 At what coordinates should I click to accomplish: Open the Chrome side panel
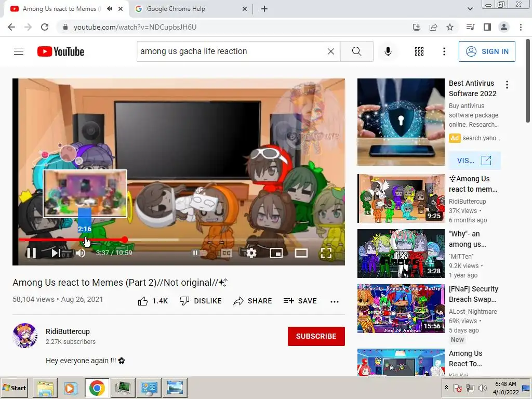tap(487, 27)
